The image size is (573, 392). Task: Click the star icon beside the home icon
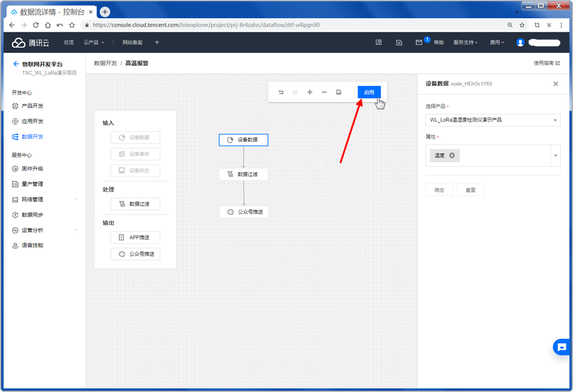72,25
